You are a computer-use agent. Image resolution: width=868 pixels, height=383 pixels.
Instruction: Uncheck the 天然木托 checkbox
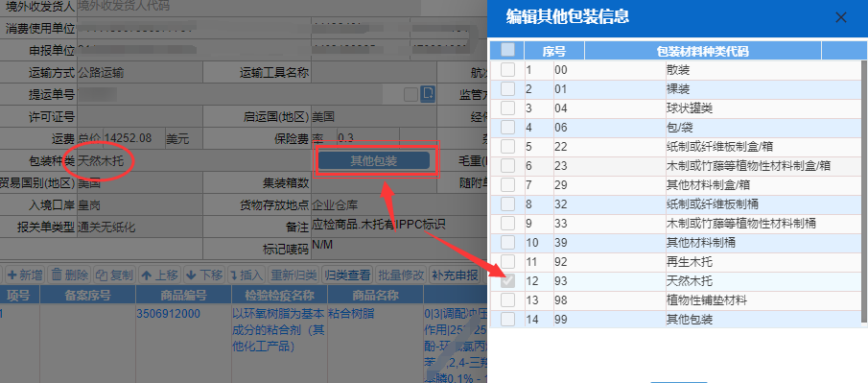pyautogui.click(x=507, y=281)
